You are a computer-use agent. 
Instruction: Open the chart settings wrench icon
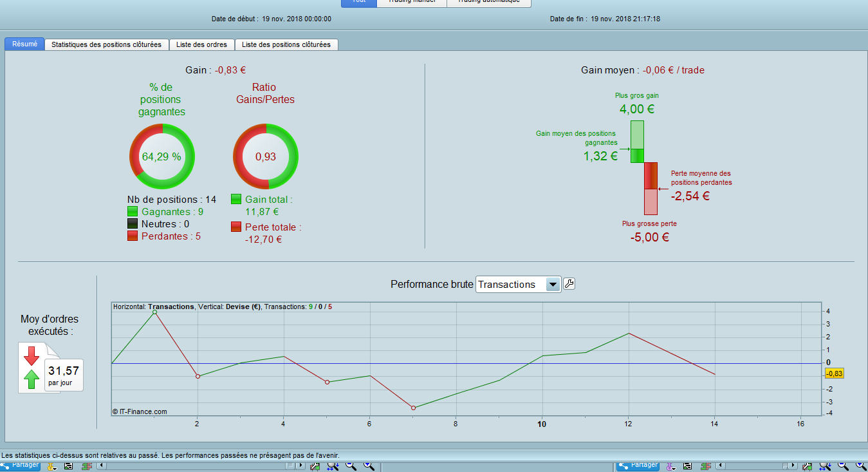click(569, 284)
